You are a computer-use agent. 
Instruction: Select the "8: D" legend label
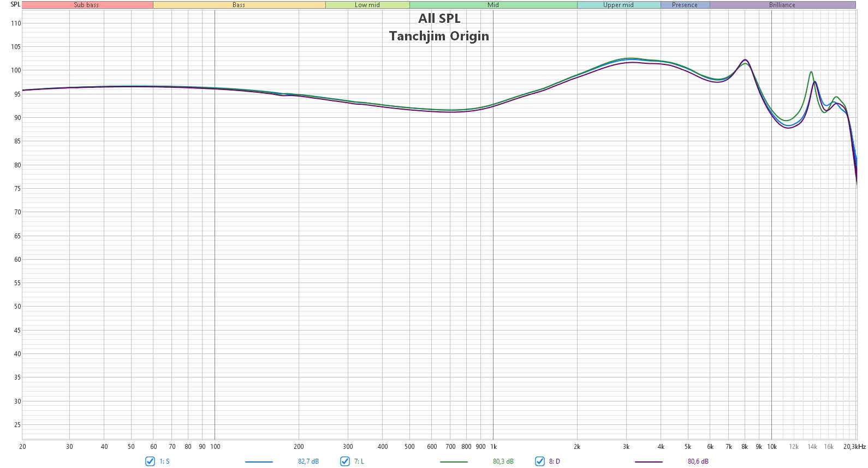coord(555,461)
